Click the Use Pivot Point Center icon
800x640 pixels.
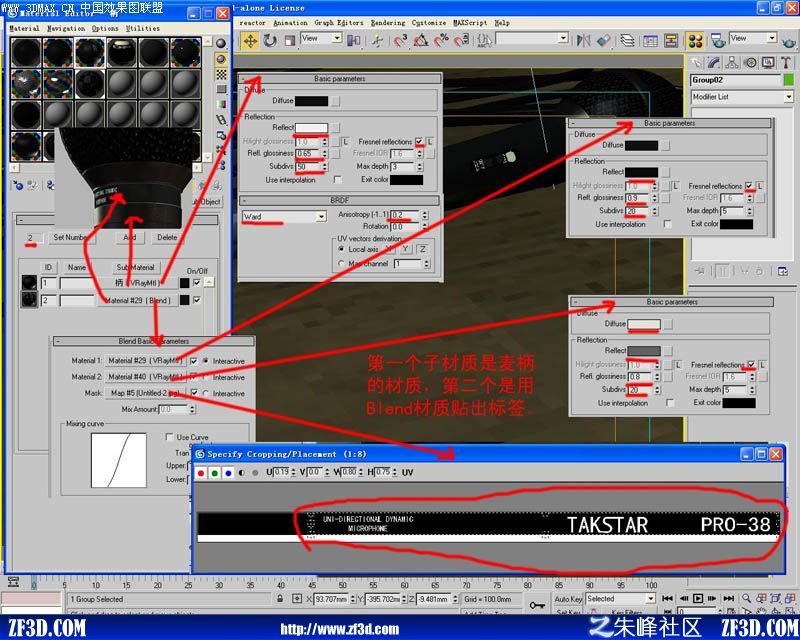(x=354, y=40)
